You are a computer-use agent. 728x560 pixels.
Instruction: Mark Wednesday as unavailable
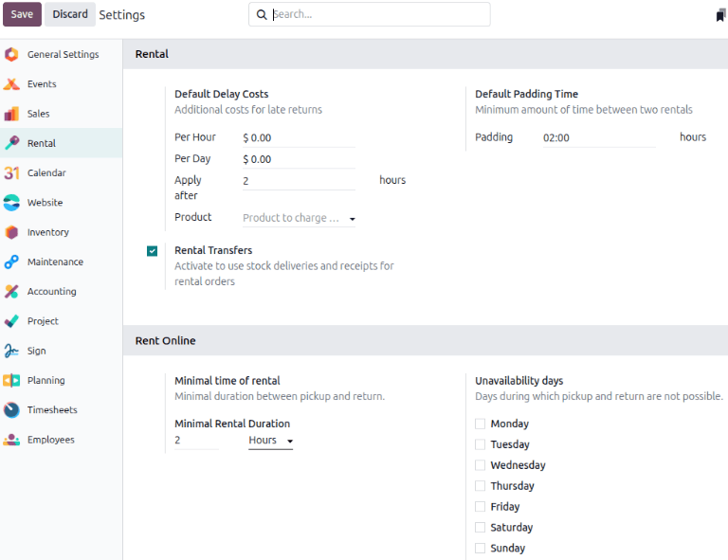tap(481, 465)
